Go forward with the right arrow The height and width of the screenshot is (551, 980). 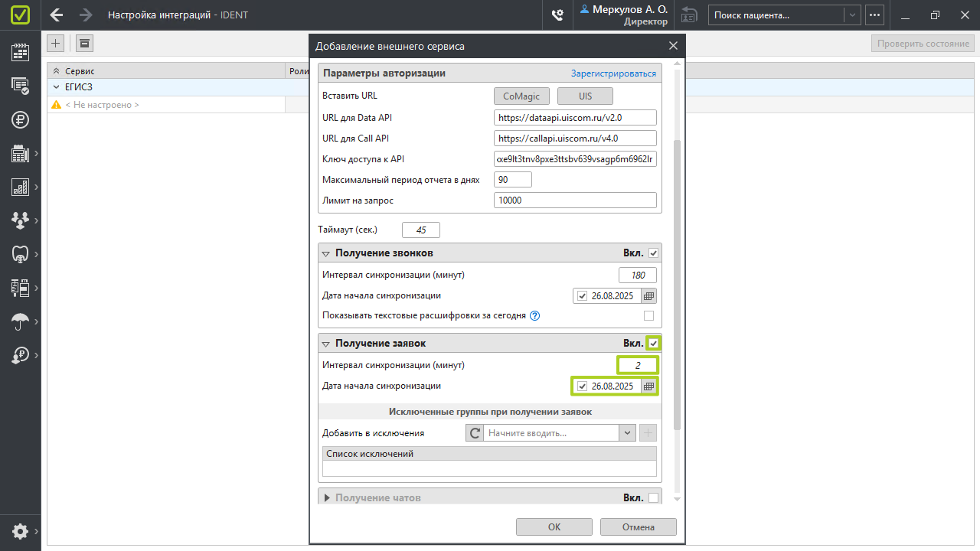coord(86,15)
